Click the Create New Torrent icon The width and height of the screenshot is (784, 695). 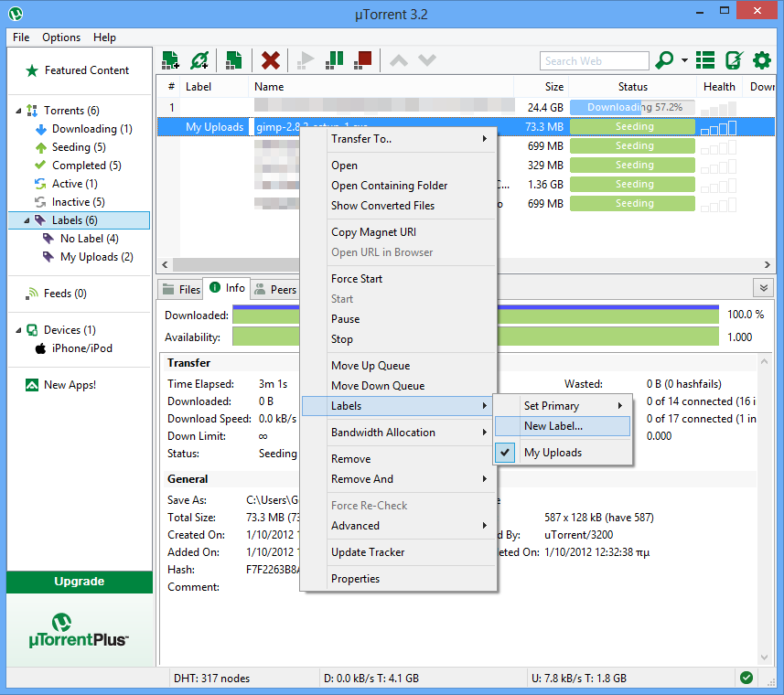point(234,60)
